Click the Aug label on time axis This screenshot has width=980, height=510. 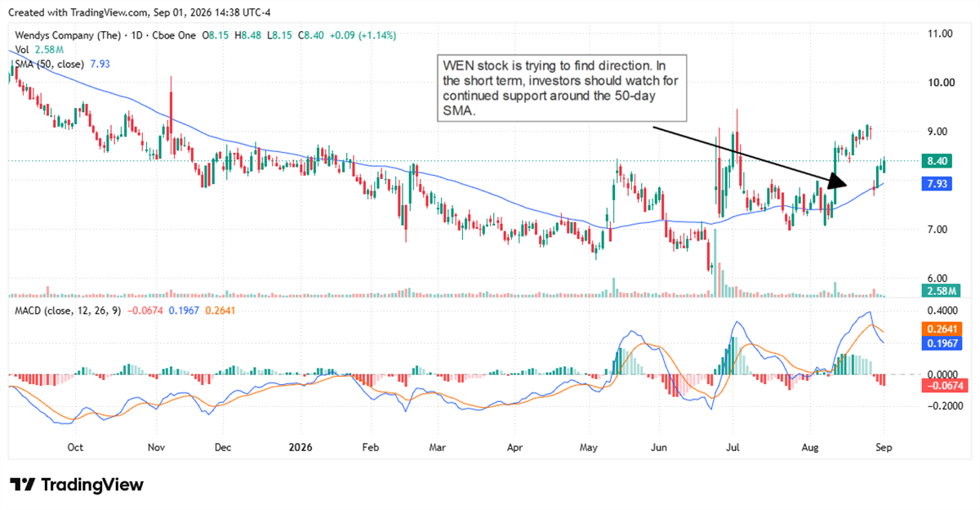810,448
